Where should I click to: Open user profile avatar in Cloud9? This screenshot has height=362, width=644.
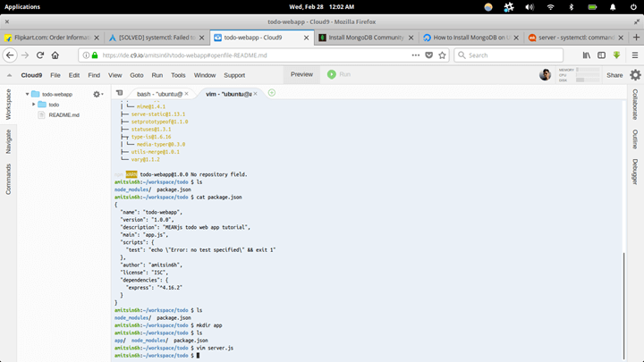tap(545, 75)
